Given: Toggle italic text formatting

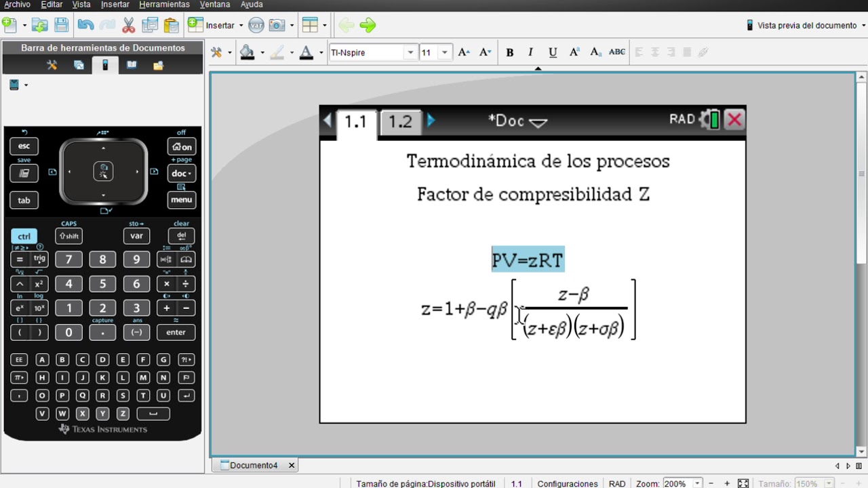Looking at the screenshot, I should click(530, 52).
